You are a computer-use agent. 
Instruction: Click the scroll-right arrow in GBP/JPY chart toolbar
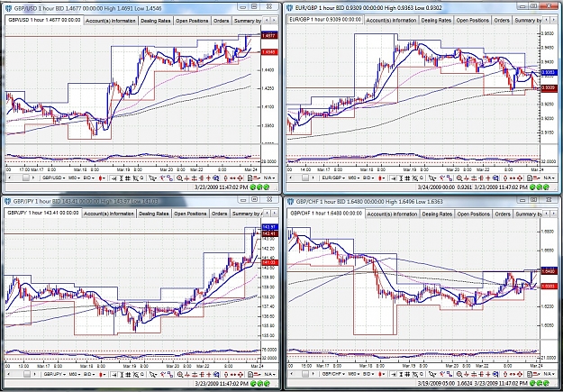(34, 374)
